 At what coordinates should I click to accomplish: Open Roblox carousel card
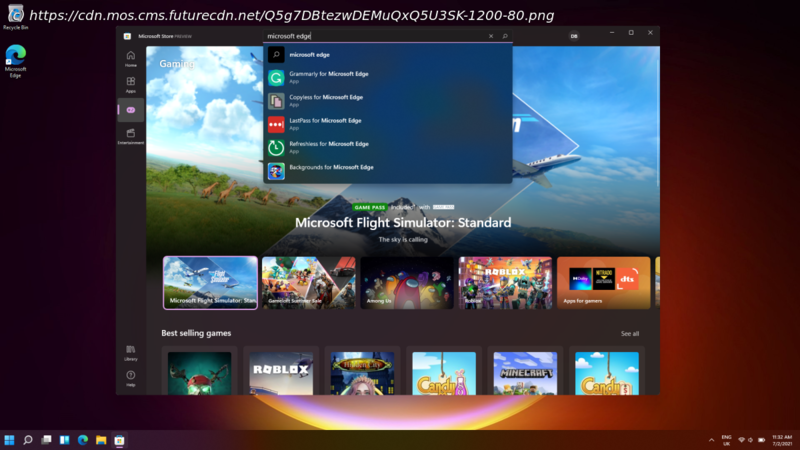(x=505, y=283)
